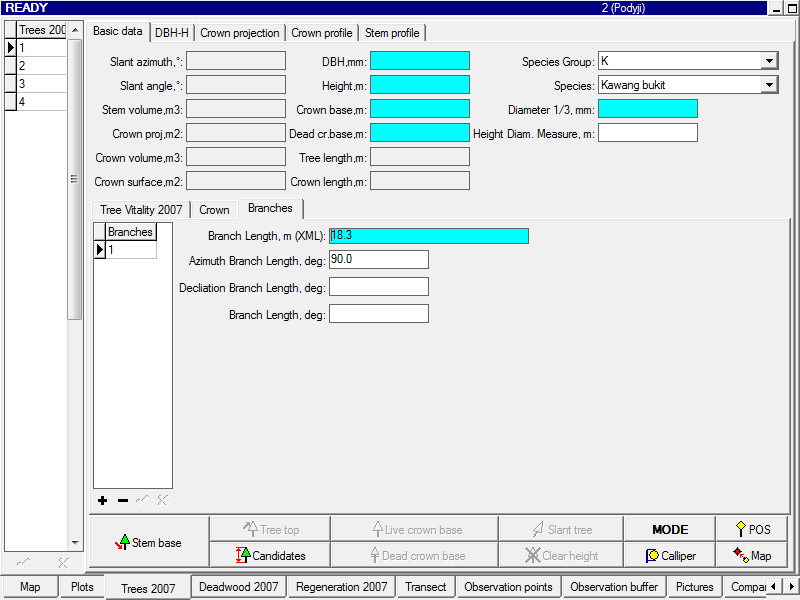This screenshot has width=800, height=600.
Task: Remove branch using the minus icon
Action: [x=122, y=500]
